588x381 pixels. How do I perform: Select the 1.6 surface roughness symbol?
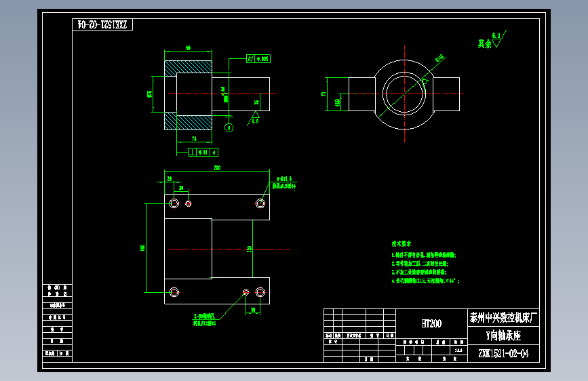254,118
